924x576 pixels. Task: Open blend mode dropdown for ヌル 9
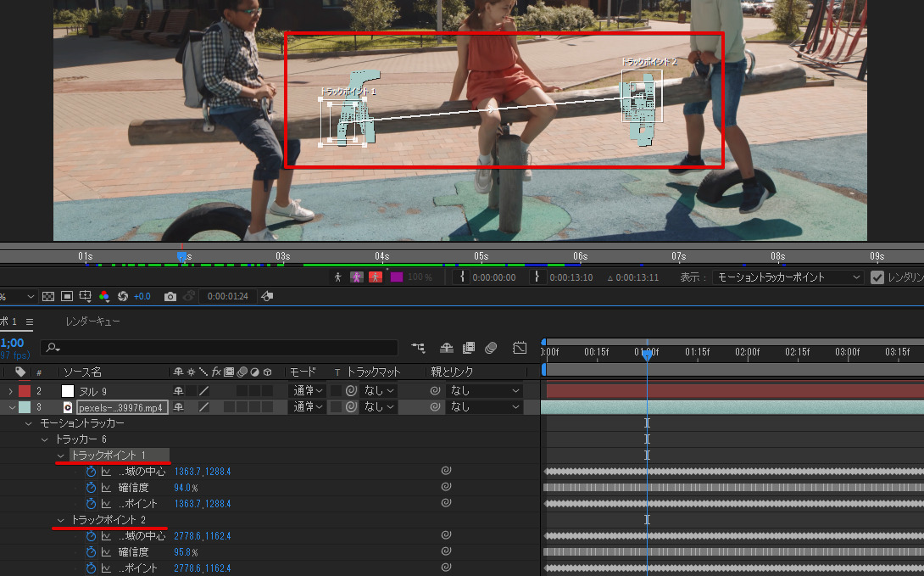click(x=307, y=391)
